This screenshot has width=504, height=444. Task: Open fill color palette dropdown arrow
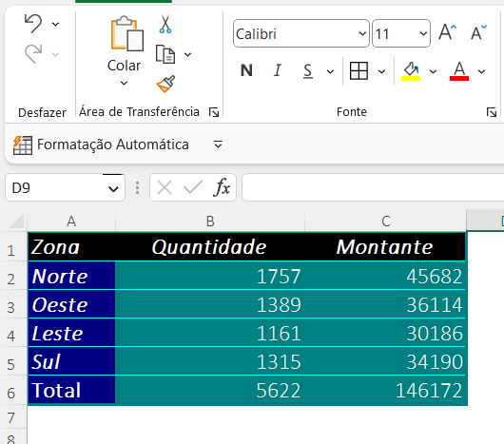(x=433, y=71)
